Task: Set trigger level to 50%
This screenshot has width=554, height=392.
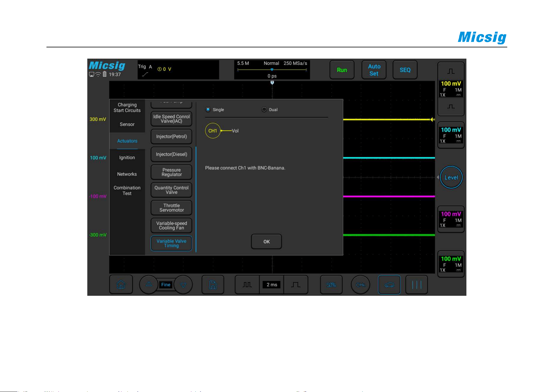Action: 331,285
